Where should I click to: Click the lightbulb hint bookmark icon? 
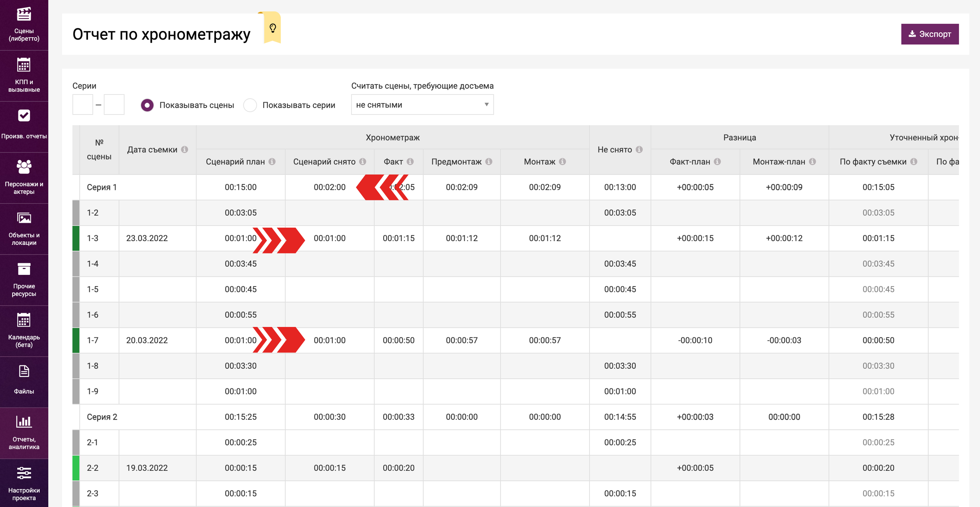[x=273, y=28]
